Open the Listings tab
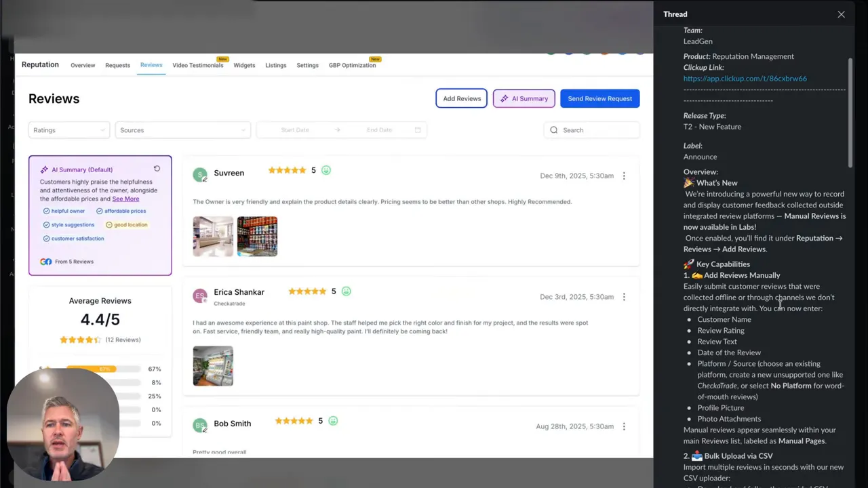Viewport: 868px width, 488px height. (276, 66)
